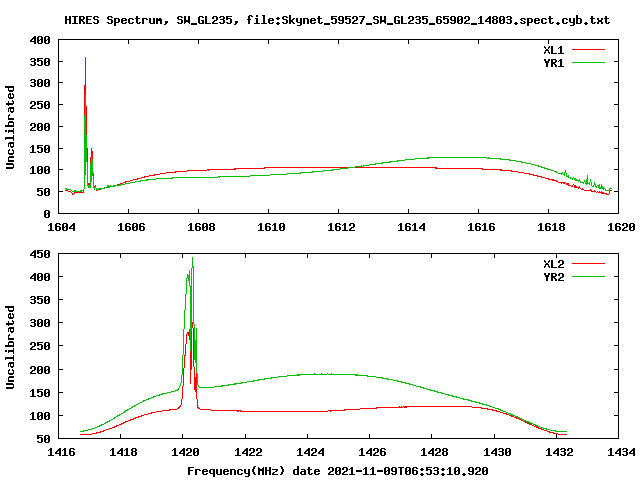640x480 pixels.
Task: Click the HIRES Spectrum title text
Action: [x=337, y=20]
